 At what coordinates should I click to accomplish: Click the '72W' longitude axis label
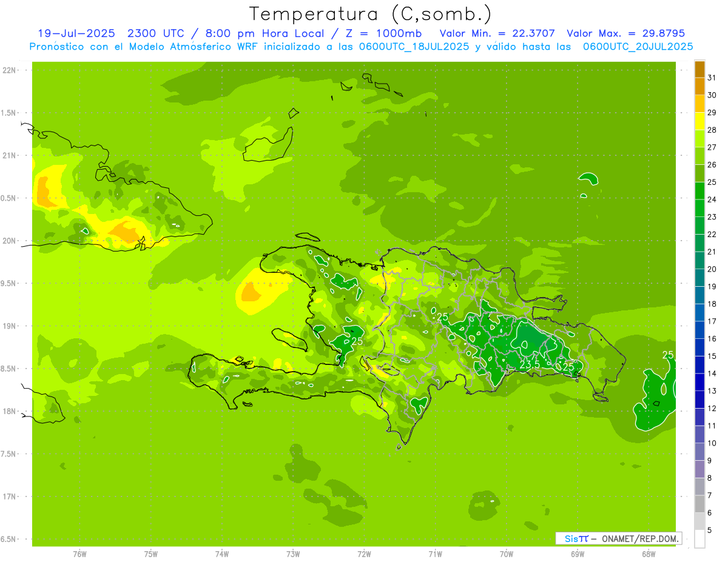(x=364, y=554)
